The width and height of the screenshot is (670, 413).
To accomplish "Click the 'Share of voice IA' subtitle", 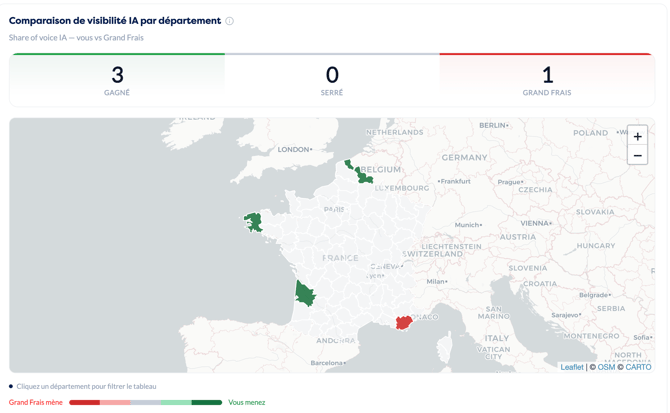I will pyautogui.click(x=76, y=38).
